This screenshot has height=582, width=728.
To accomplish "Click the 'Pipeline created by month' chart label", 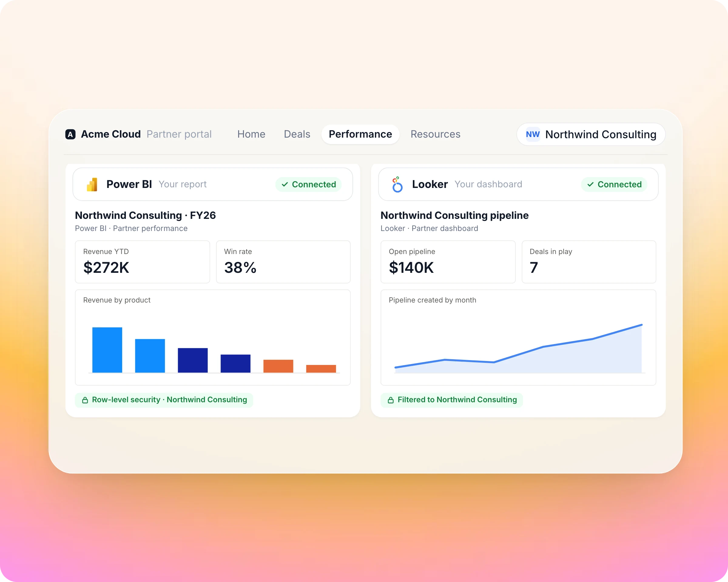I will [432, 300].
